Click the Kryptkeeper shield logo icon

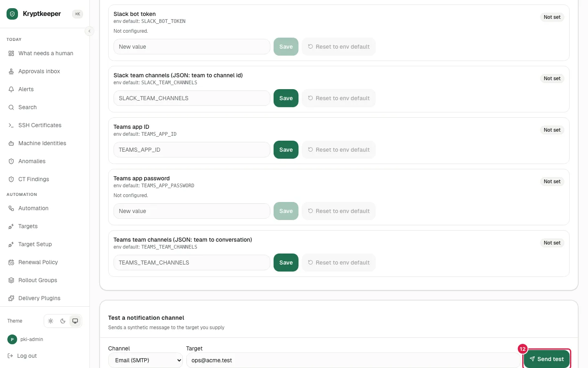pos(12,14)
